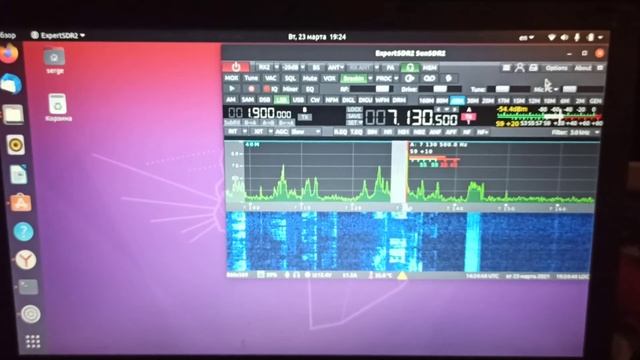640x360 pixels.
Task: Adjust the Drive level slider
Action: tap(440, 89)
